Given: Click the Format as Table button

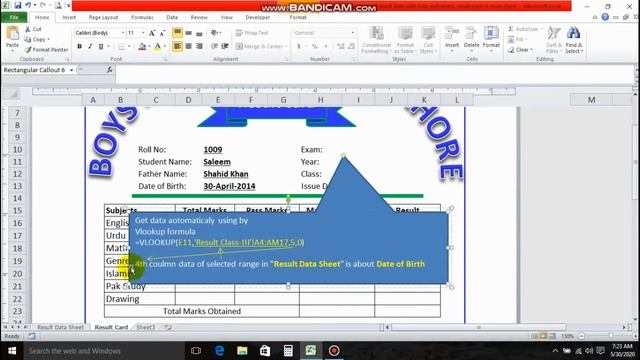Looking at the screenshot, I should (x=405, y=40).
